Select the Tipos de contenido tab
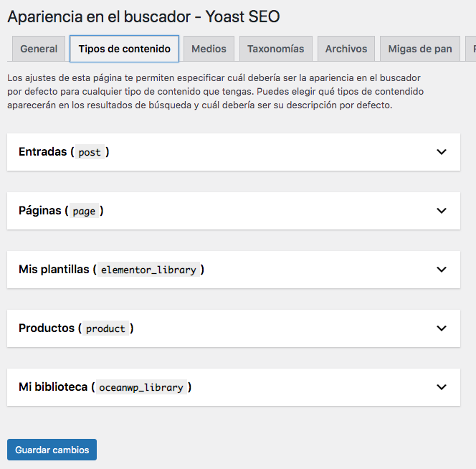Image resolution: width=476 pixels, height=469 pixels. (125, 49)
